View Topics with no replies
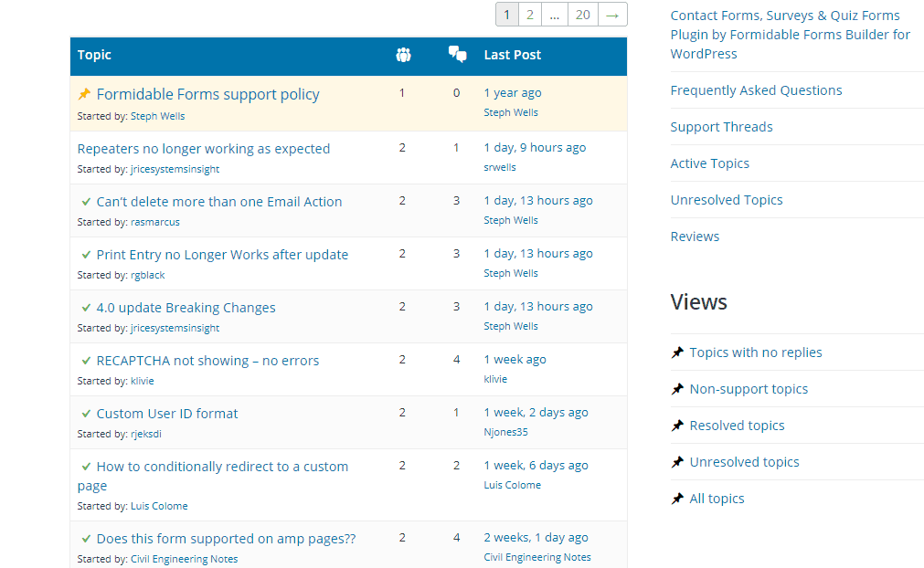Image resolution: width=924 pixels, height=568 pixels. (x=756, y=352)
